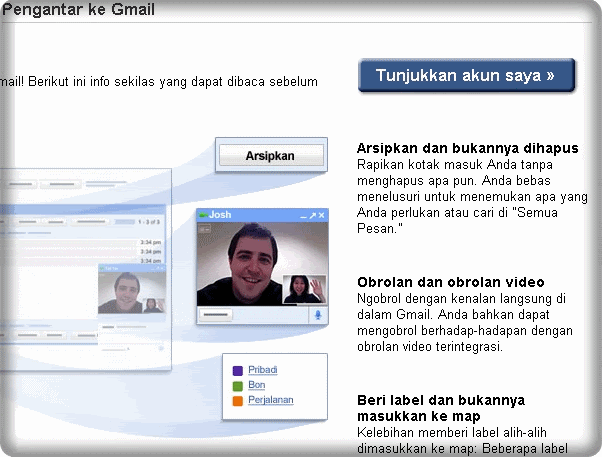
Task: Pop out the Josh chat window
Action: point(313,216)
